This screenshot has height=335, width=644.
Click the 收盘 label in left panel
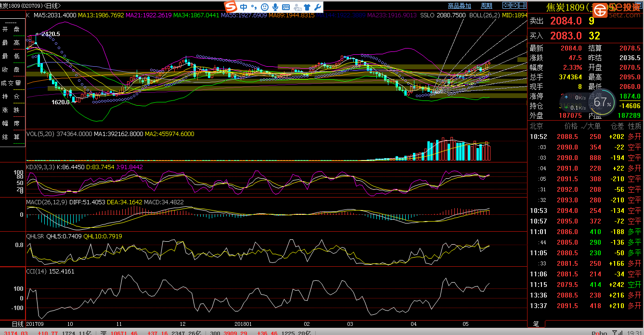tap(12, 70)
